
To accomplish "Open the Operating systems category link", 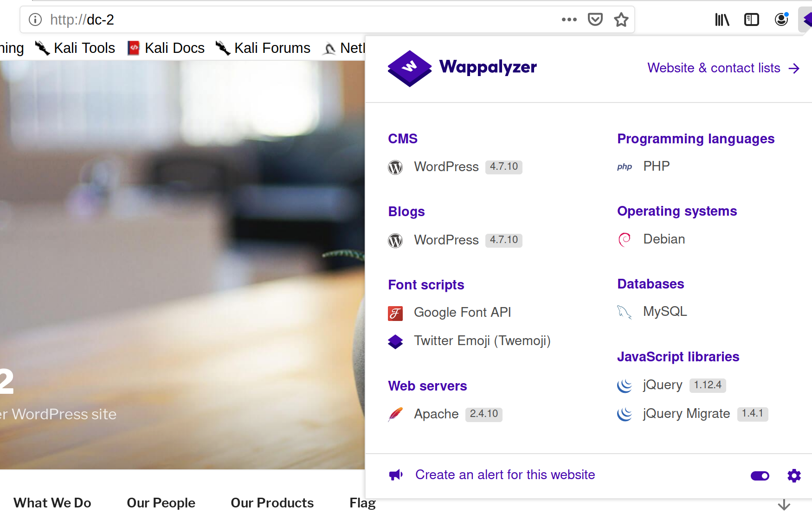I will click(677, 212).
